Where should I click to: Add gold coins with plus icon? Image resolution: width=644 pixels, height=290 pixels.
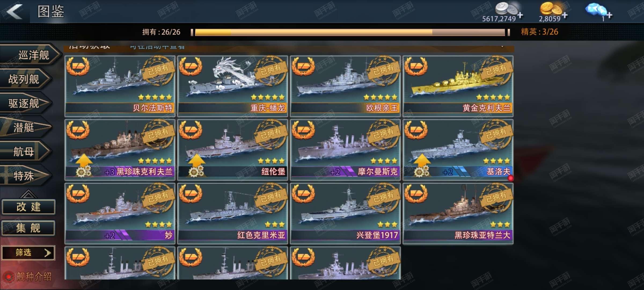pos(565,15)
